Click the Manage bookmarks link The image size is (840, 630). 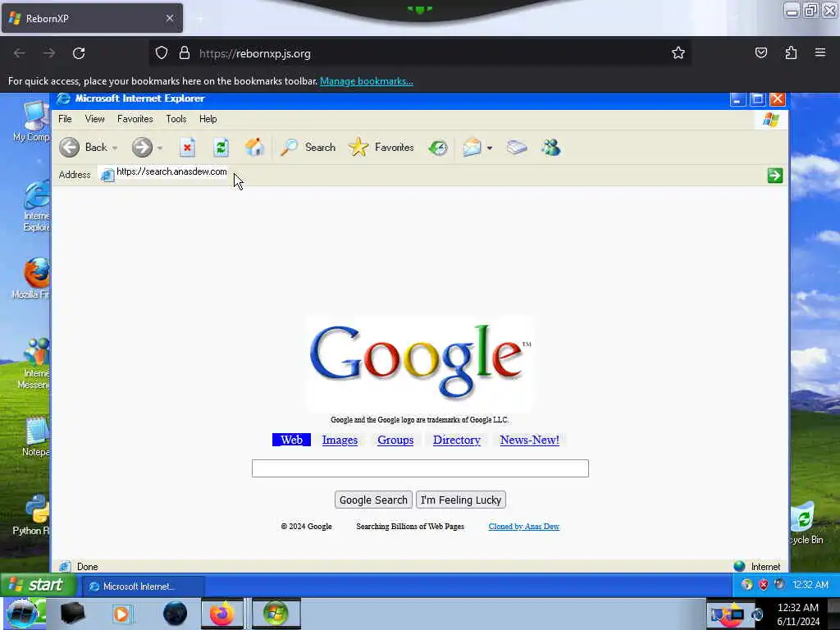tap(367, 81)
